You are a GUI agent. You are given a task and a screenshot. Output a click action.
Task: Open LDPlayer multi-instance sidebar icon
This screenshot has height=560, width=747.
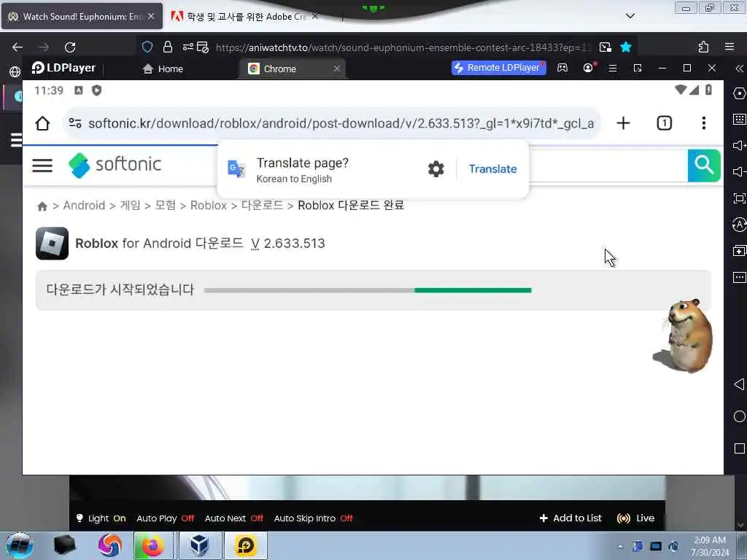pyautogui.click(x=739, y=251)
